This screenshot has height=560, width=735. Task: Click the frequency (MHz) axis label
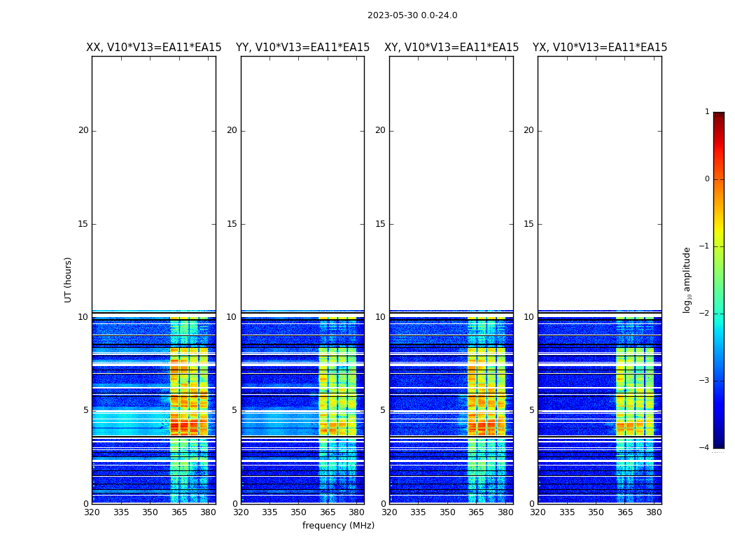click(x=338, y=526)
